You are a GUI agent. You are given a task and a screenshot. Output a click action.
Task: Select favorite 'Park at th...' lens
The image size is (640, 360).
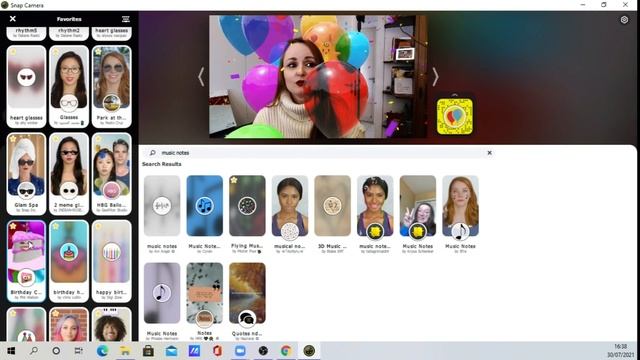click(x=111, y=86)
